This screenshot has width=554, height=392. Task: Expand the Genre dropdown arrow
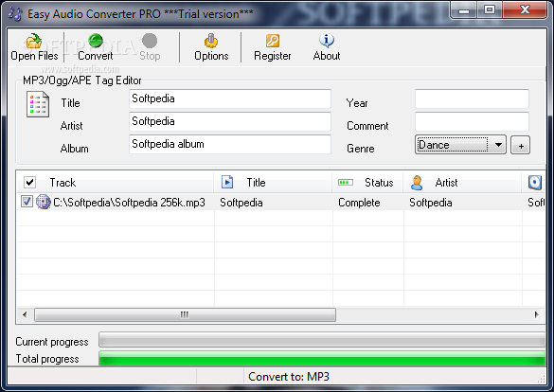[498, 145]
